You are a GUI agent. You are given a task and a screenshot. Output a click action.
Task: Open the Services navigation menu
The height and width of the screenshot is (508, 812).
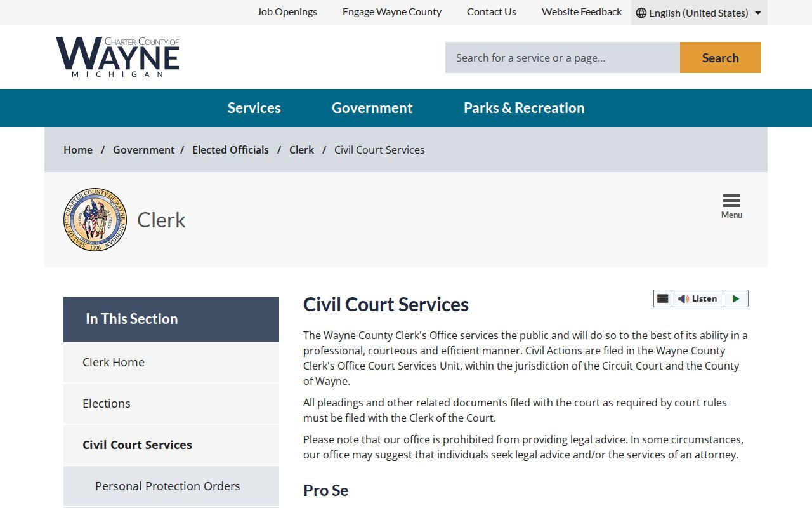254,108
